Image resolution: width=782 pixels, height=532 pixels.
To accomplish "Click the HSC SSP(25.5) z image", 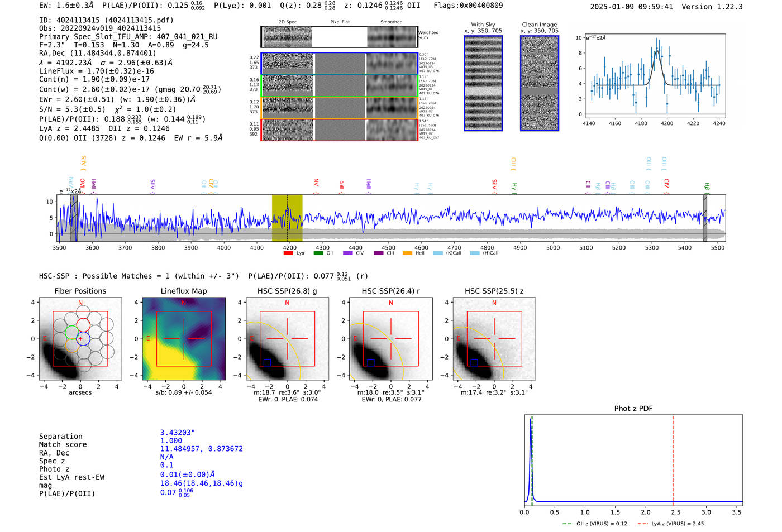I will pyautogui.click(x=494, y=339).
